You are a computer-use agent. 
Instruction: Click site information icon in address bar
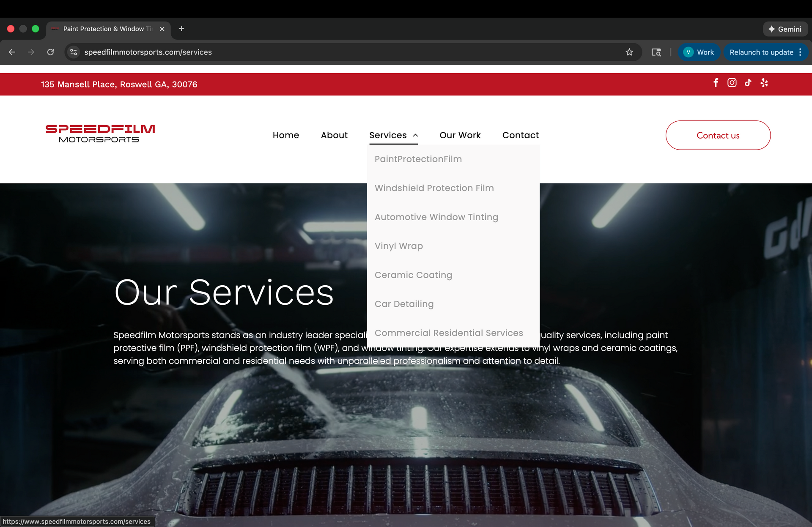point(74,52)
